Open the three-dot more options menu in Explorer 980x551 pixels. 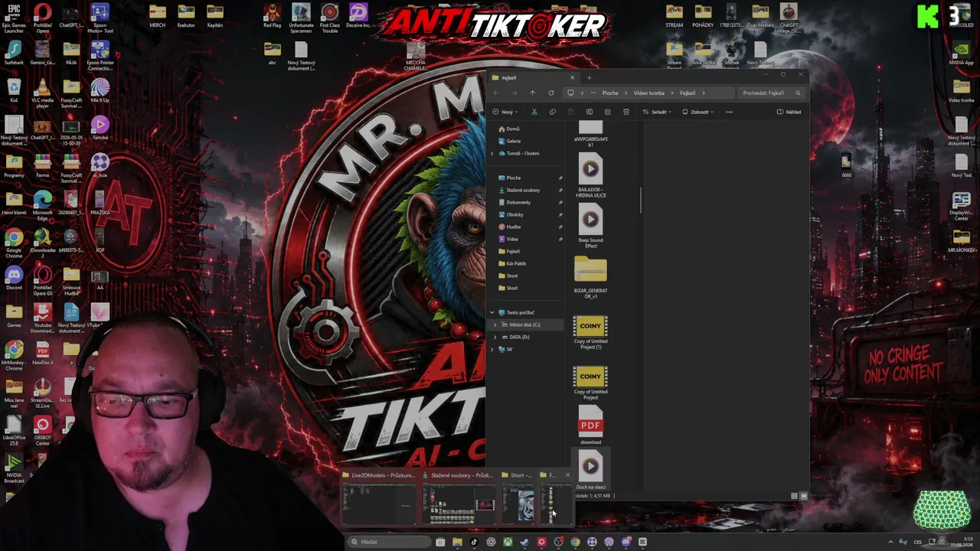[x=729, y=112]
